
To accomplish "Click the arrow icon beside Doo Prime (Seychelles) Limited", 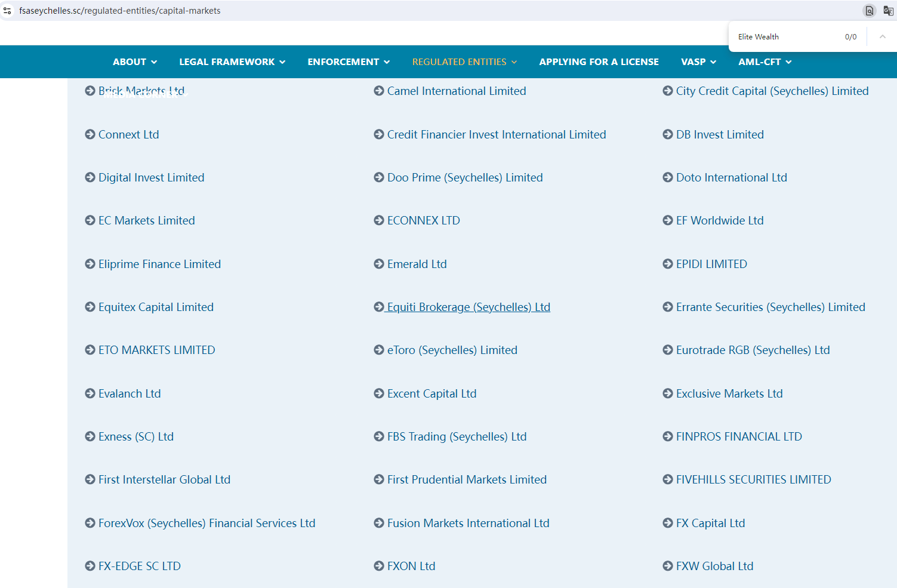I will [379, 177].
